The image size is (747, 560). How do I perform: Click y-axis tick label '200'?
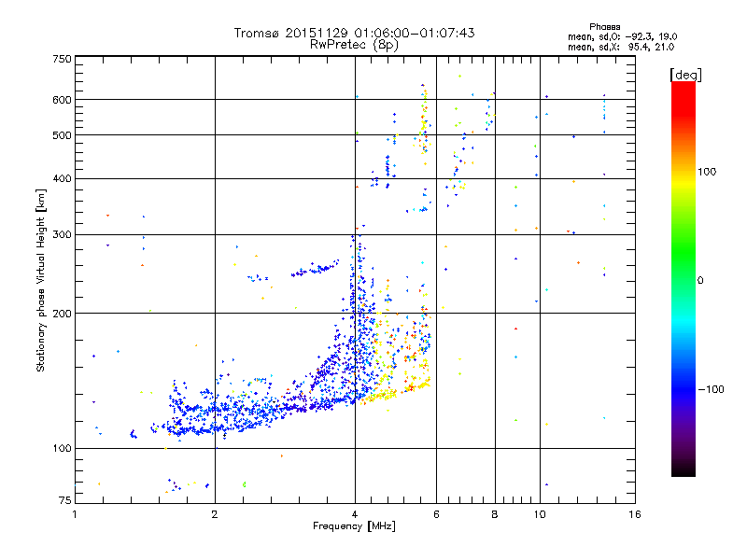[62, 314]
